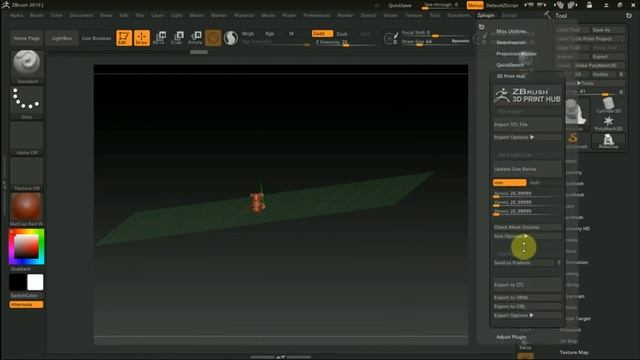640x360 pixels.
Task: Click the lock icon in title bar
Action: [589, 5]
